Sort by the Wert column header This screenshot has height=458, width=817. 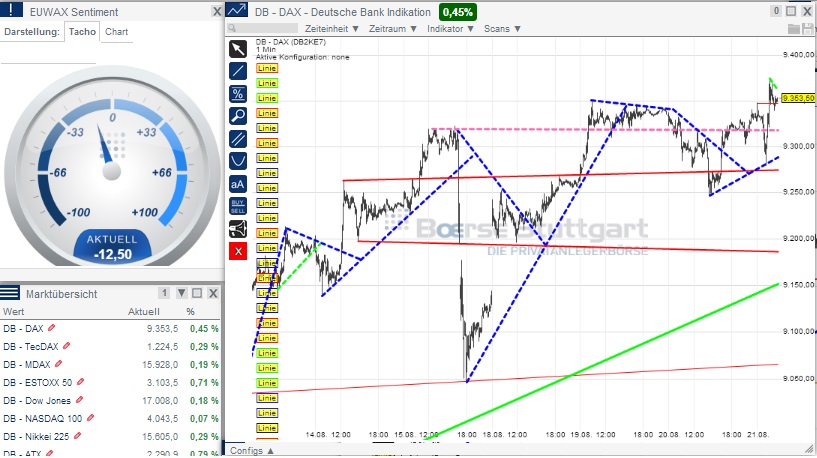pos(14,312)
